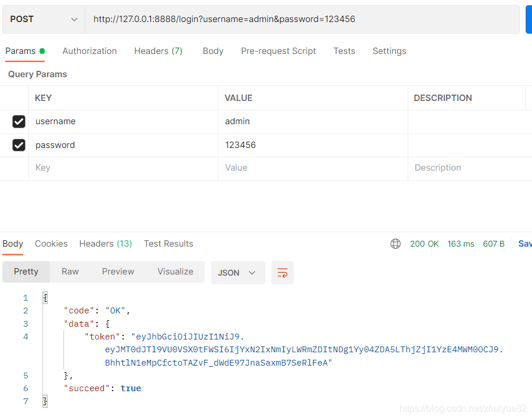Select the Raw view

coord(70,272)
